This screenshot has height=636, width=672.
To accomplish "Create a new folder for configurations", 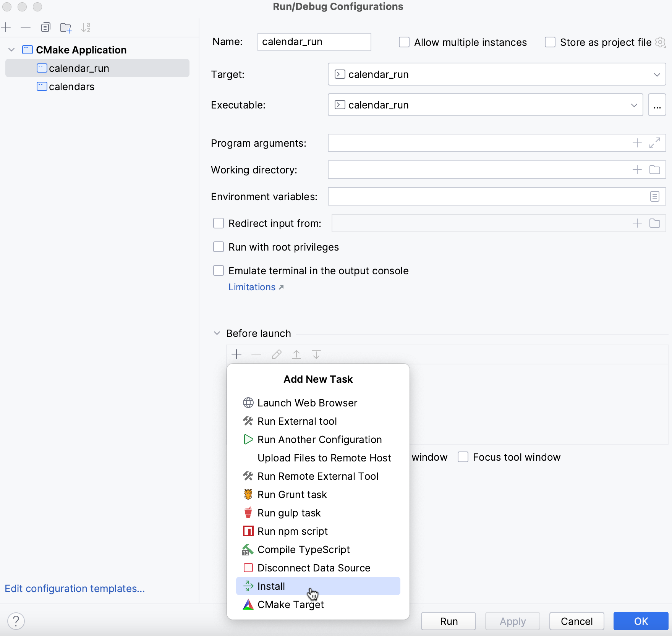I will pos(66,28).
